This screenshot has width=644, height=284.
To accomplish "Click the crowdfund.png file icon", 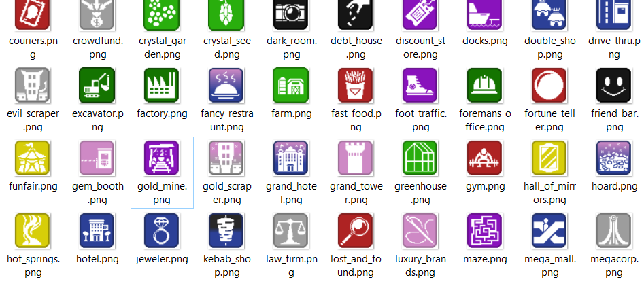I will coord(97,14).
